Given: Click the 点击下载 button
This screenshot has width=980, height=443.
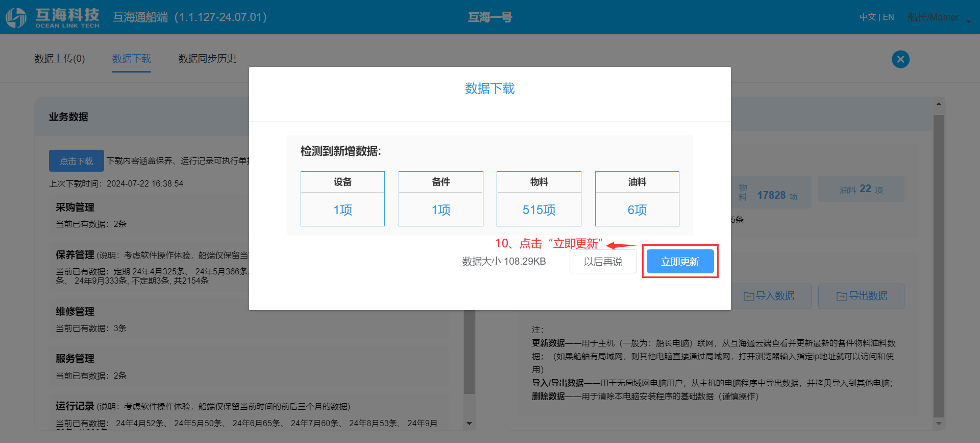Looking at the screenshot, I should point(77,161).
